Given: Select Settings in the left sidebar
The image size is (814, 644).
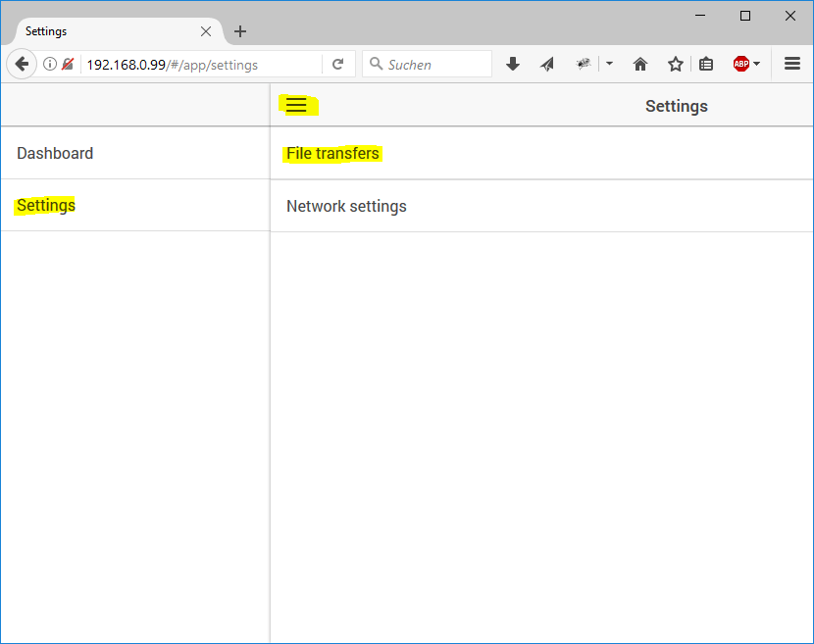Looking at the screenshot, I should tap(46, 206).
